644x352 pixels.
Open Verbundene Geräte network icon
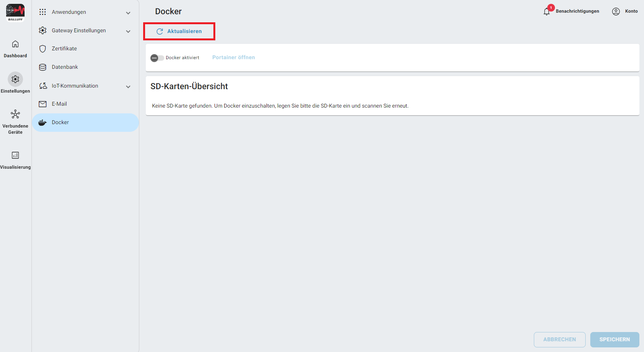[15, 114]
